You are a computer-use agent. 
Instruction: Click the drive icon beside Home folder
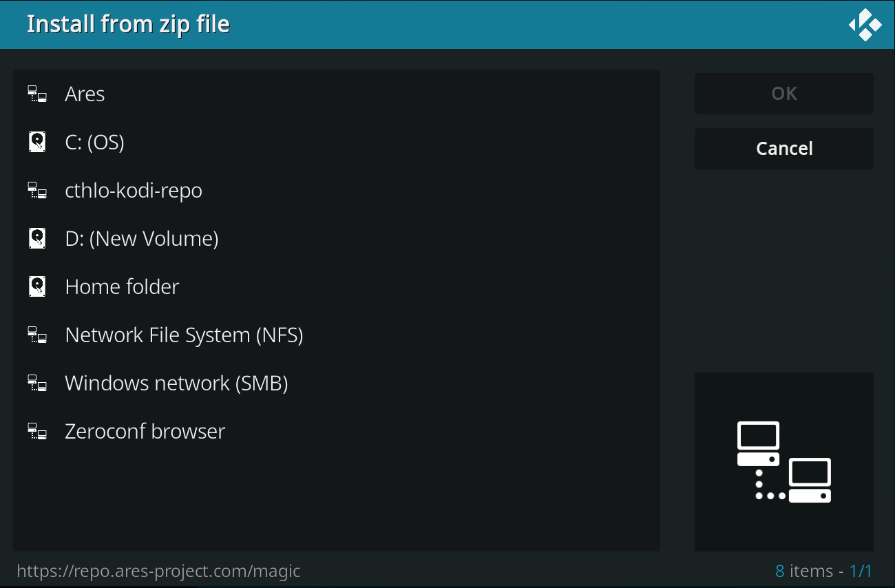[37, 286]
